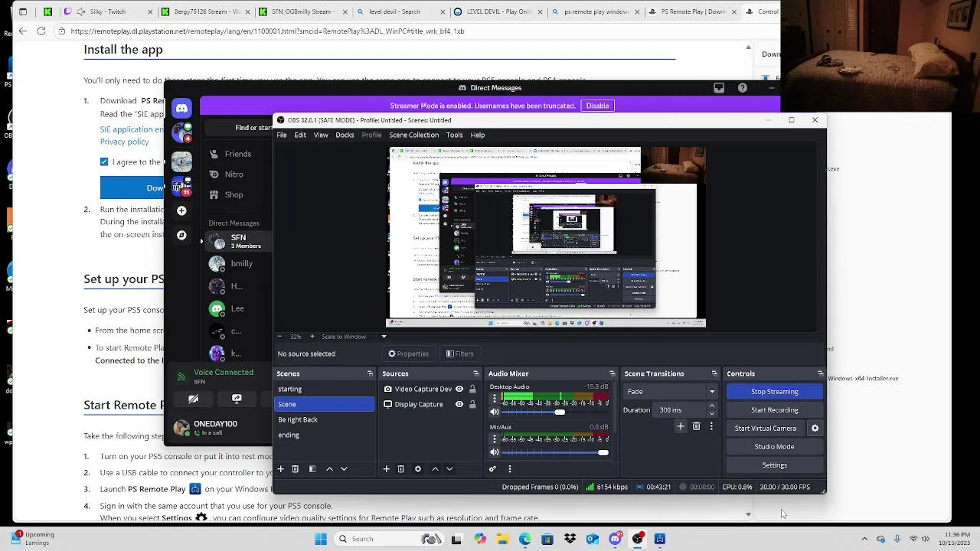Share screen in Discord voice panel
This screenshot has height=551, width=980.
(x=237, y=399)
